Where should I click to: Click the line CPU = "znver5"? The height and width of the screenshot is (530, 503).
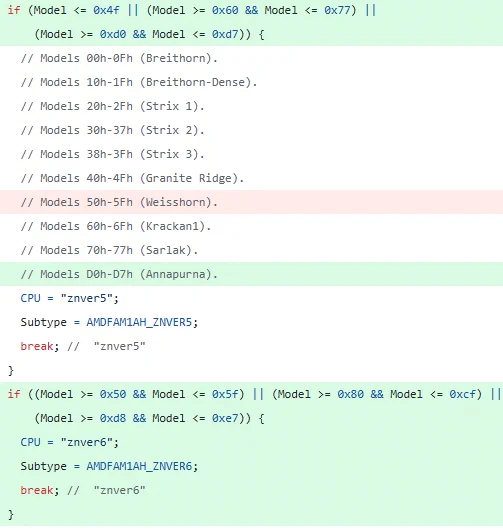click(70, 298)
